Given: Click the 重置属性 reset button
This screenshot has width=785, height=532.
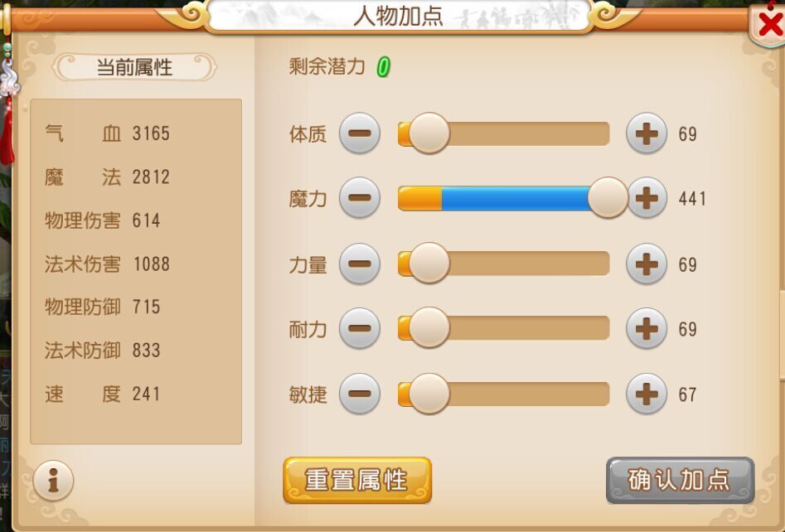Looking at the screenshot, I should pyautogui.click(x=357, y=480).
